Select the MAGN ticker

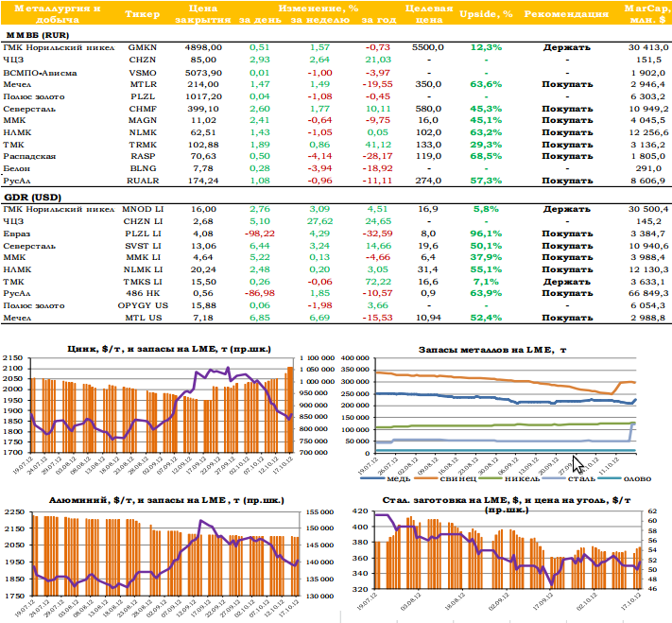coord(143,120)
